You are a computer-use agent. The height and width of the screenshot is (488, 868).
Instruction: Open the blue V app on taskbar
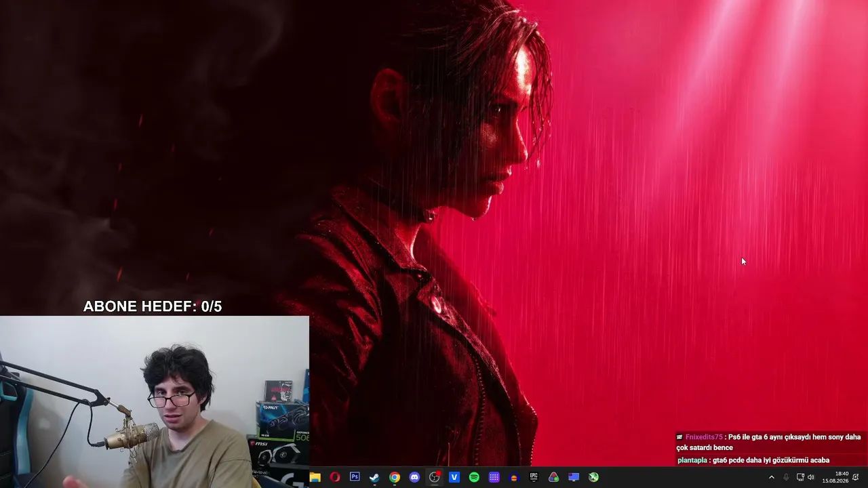454,477
